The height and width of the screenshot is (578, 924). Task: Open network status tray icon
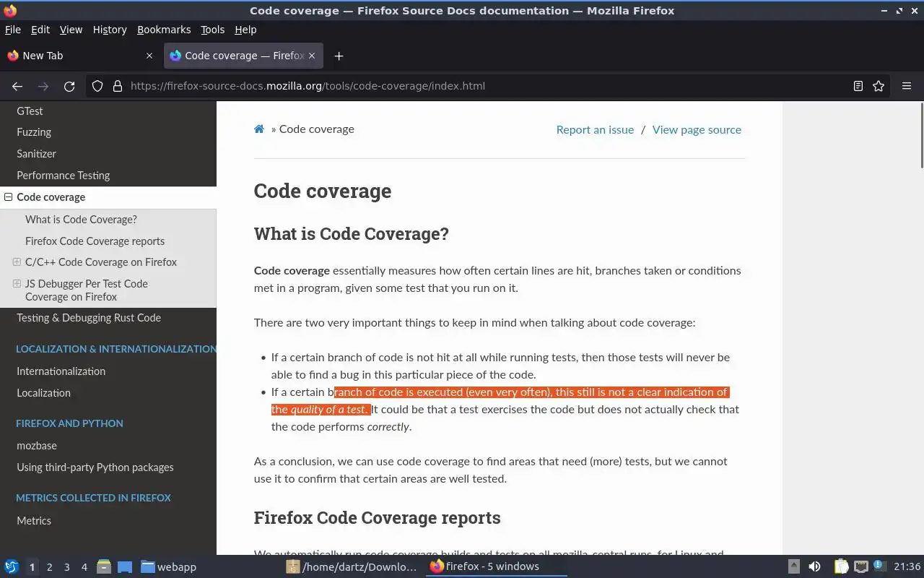click(860, 566)
